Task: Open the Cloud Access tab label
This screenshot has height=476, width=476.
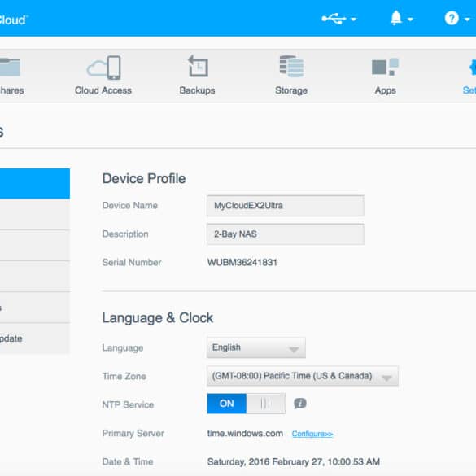Action: 103,90
